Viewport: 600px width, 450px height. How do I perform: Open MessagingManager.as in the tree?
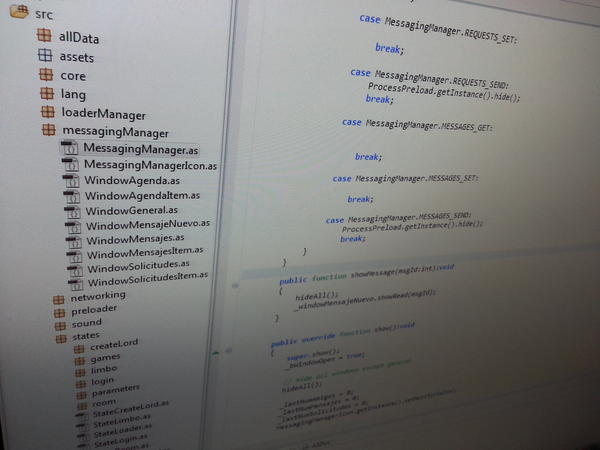141,148
